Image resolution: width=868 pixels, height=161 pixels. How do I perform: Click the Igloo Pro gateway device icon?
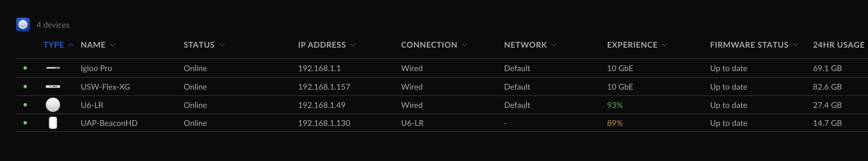[x=53, y=68]
